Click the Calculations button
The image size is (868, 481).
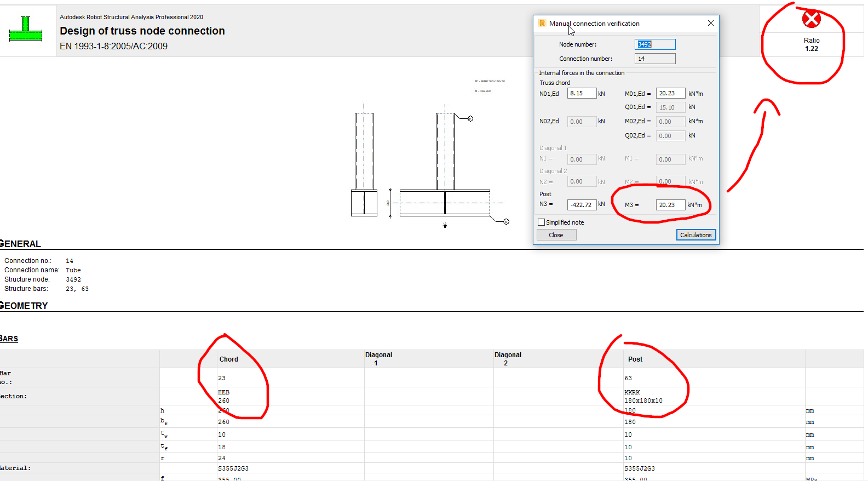[695, 235]
